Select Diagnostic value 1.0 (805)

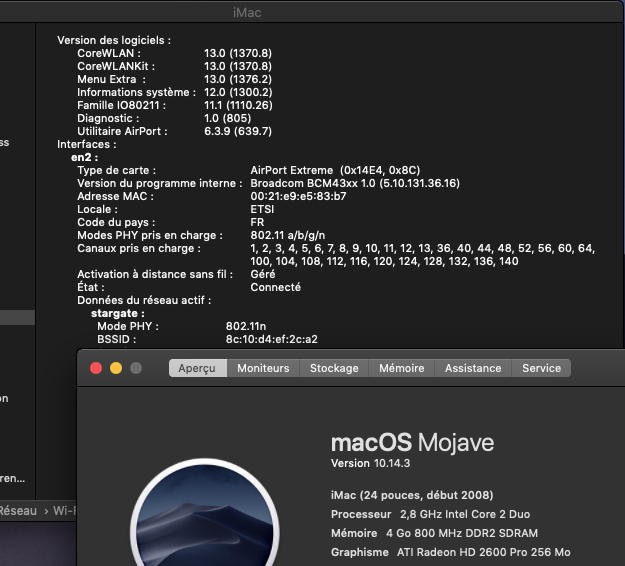(x=228, y=118)
